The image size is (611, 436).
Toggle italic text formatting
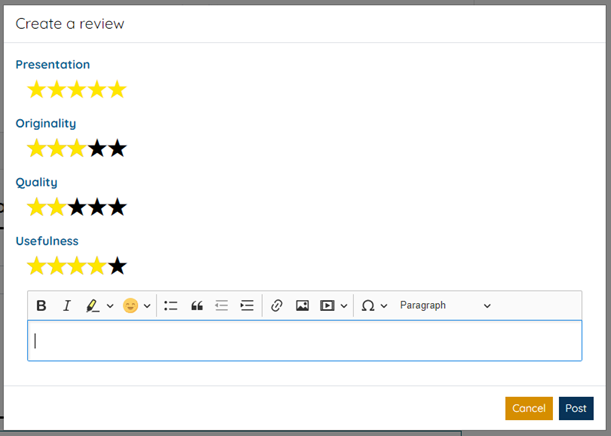point(67,305)
